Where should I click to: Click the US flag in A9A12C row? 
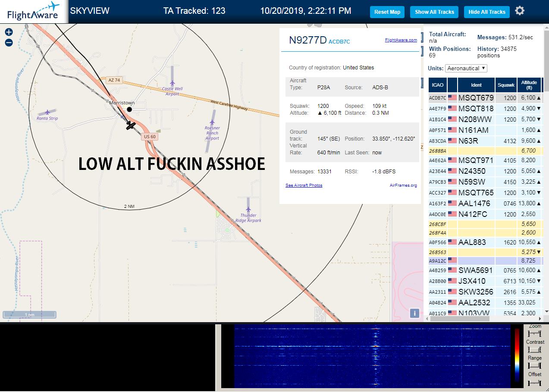[x=452, y=260]
